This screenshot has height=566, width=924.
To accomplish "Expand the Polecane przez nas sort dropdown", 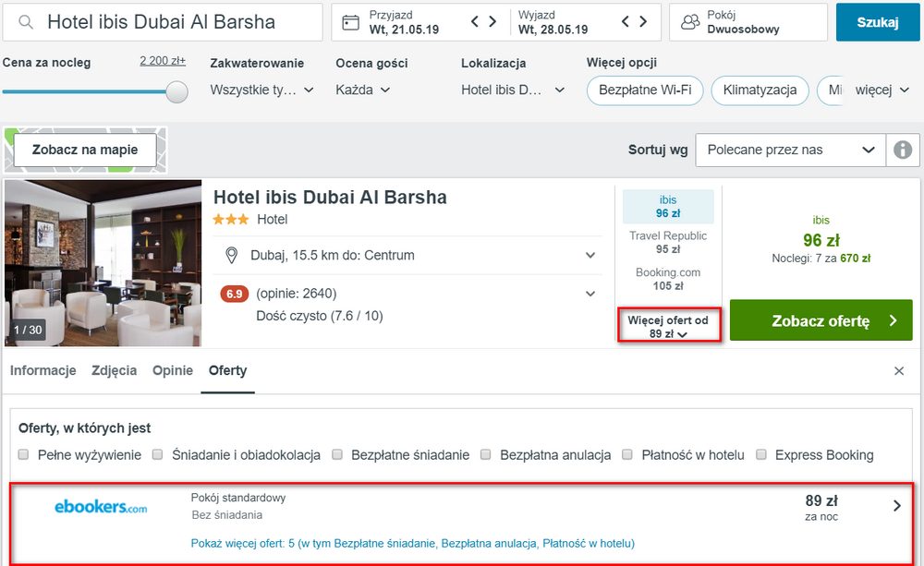I will (790, 150).
